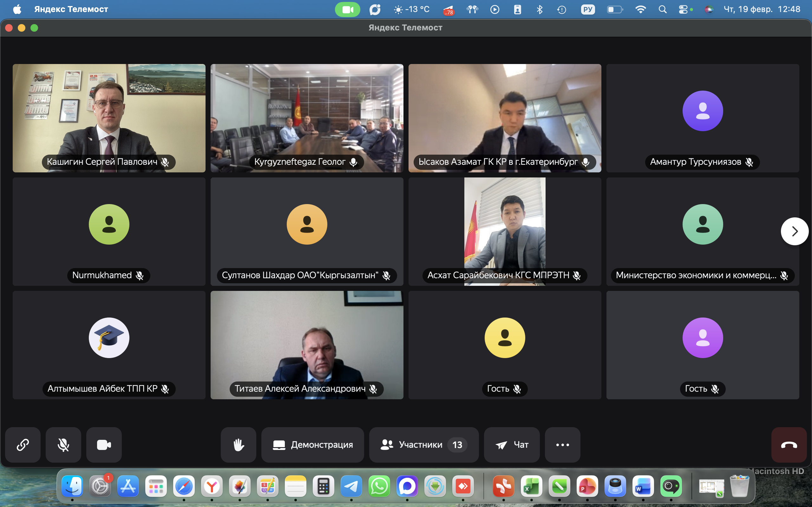
Task: Click green camera indicator in menu bar
Action: [x=347, y=10]
